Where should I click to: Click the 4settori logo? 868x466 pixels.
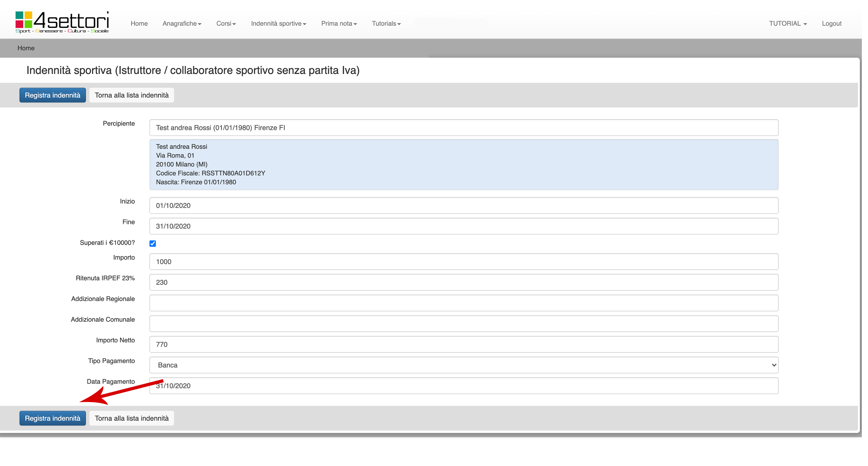(x=62, y=22)
